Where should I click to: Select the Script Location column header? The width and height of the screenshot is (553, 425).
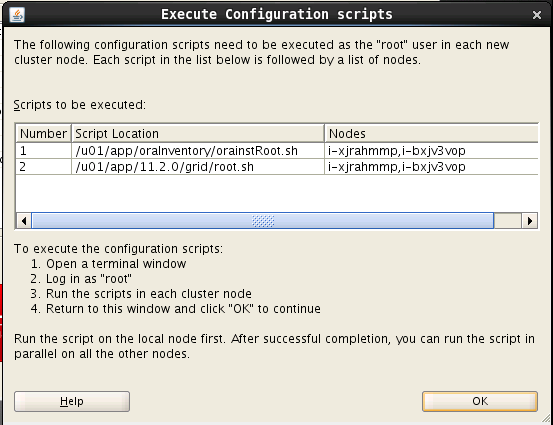point(198,134)
